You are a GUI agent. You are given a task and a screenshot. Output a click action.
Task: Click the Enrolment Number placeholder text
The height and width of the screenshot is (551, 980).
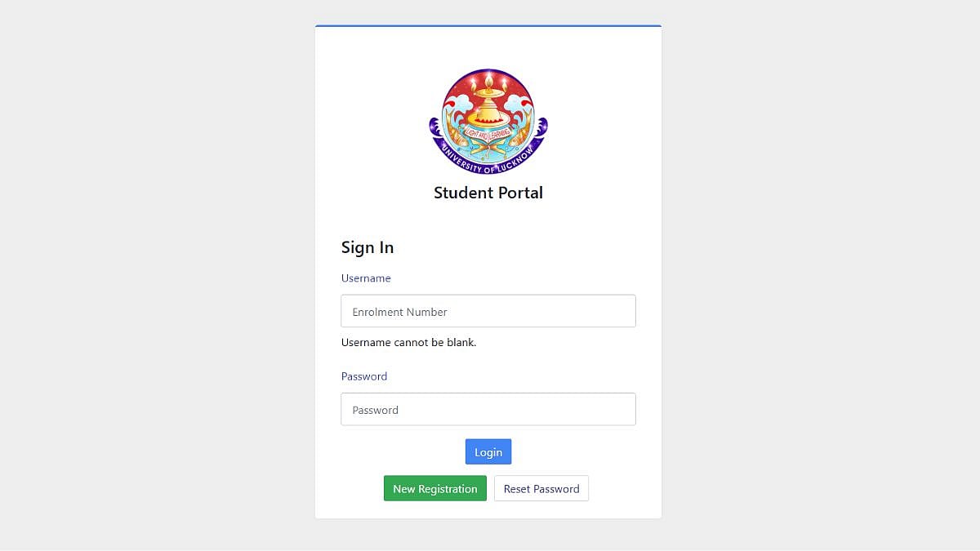(399, 312)
